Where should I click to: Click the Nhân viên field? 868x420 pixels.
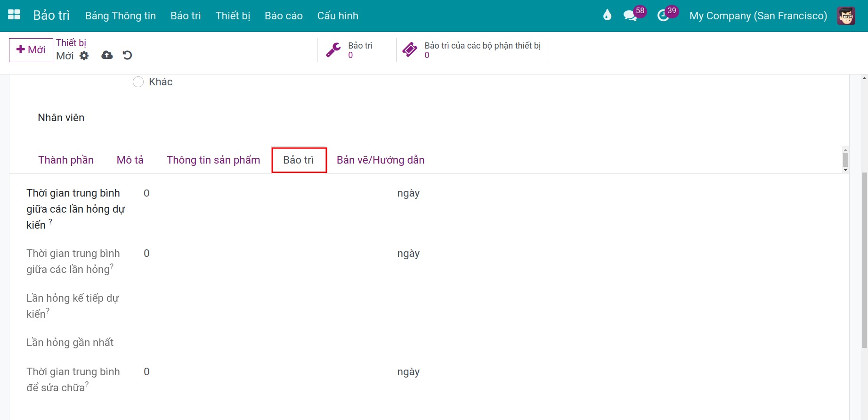61,118
